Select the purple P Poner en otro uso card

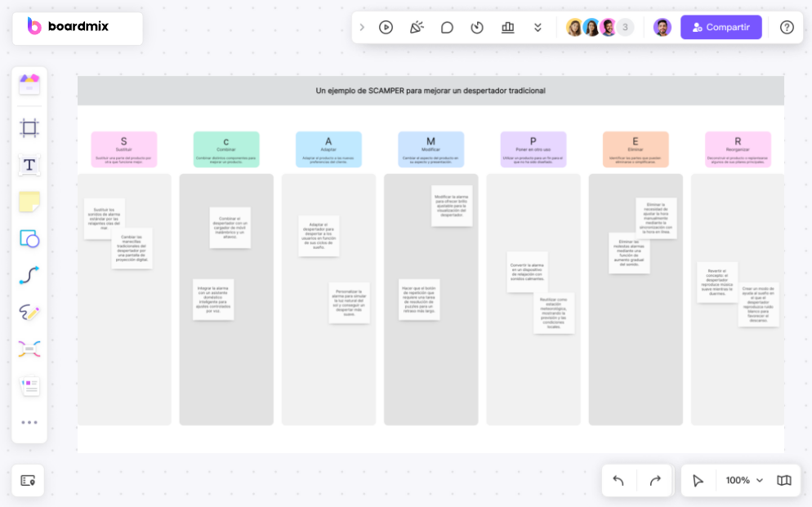(x=533, y=149)
